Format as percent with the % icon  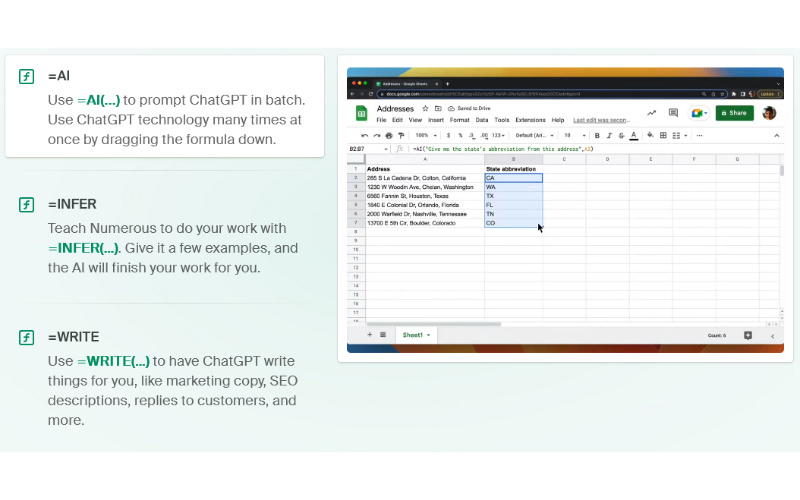pos(460,136)
